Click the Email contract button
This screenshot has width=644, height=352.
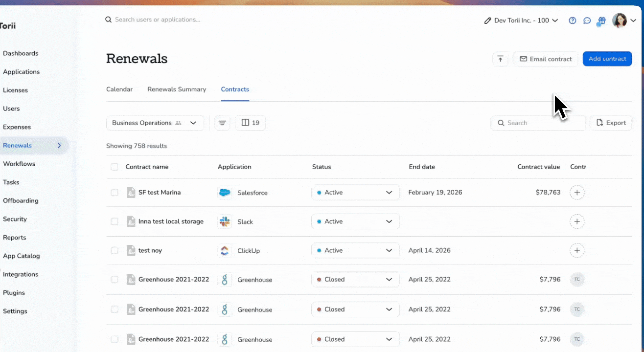coord(546,59)
